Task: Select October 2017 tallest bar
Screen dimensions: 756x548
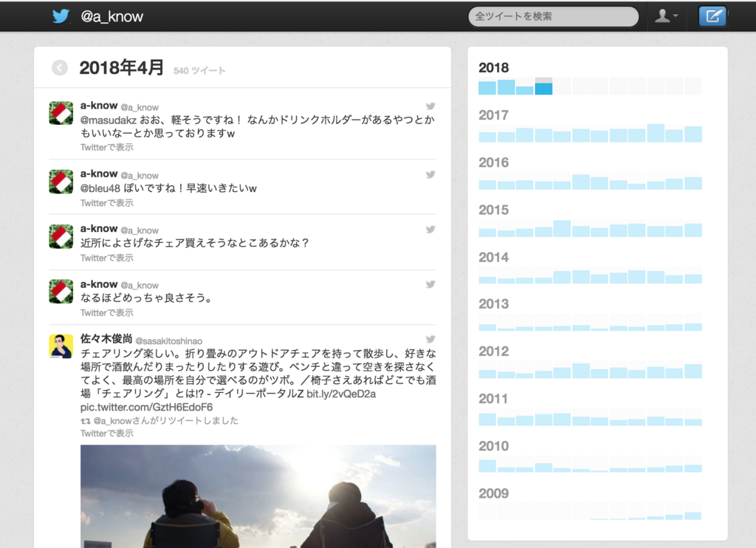Action: point(656,133)
